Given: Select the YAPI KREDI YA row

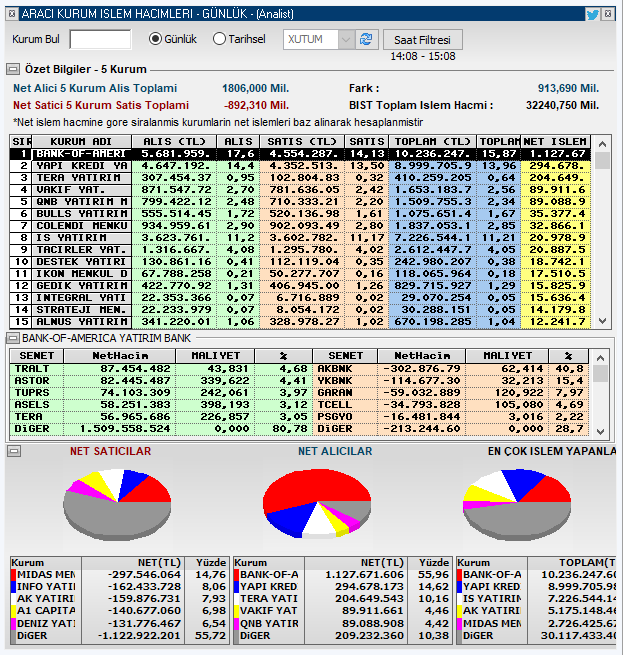Looking at the screenshot, I should click(300, 166).
